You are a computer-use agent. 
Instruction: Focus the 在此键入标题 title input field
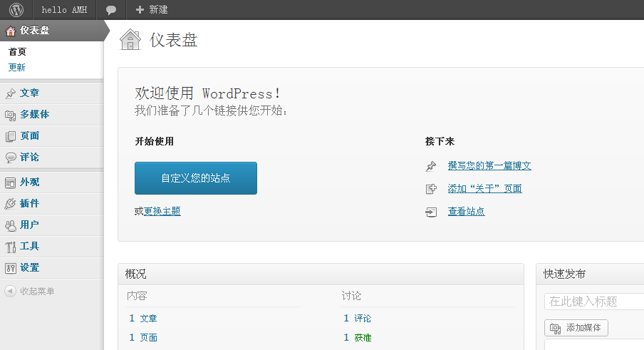tap(593, 302)
